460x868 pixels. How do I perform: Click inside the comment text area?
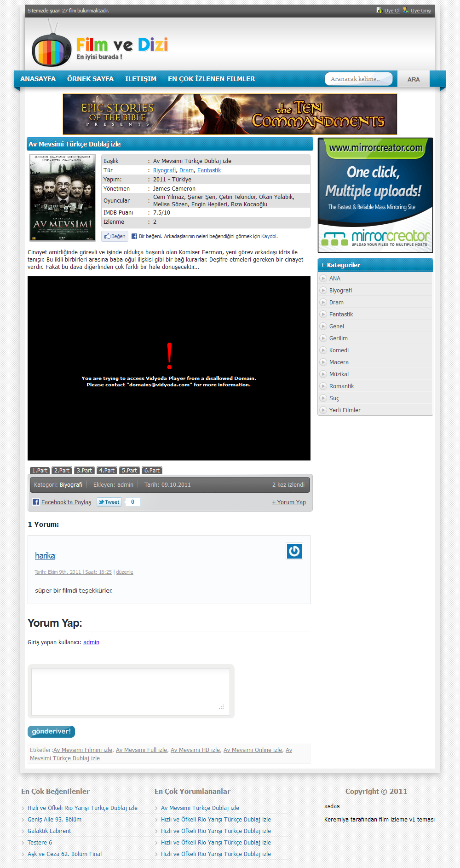pos(131,691)
